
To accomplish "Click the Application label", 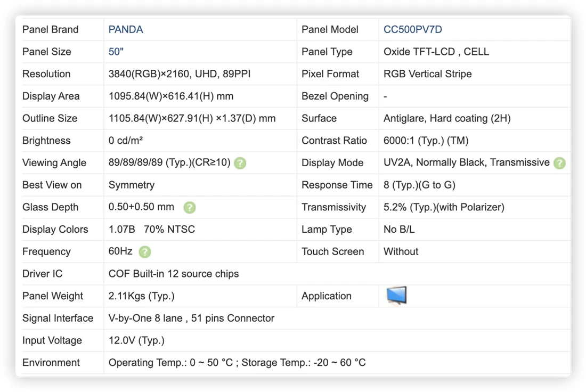I will [327, 296].
